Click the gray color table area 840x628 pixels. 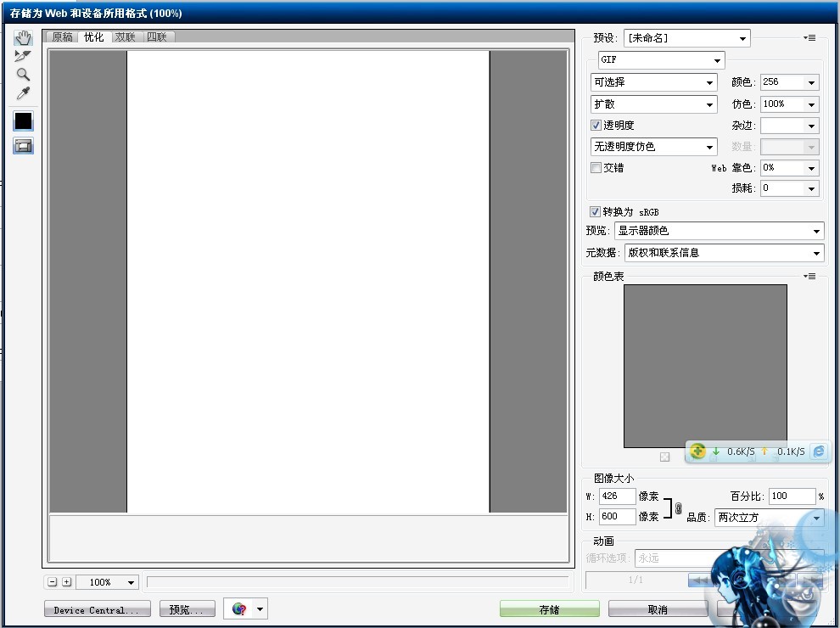pyautogui.click(x=705, y=366)
